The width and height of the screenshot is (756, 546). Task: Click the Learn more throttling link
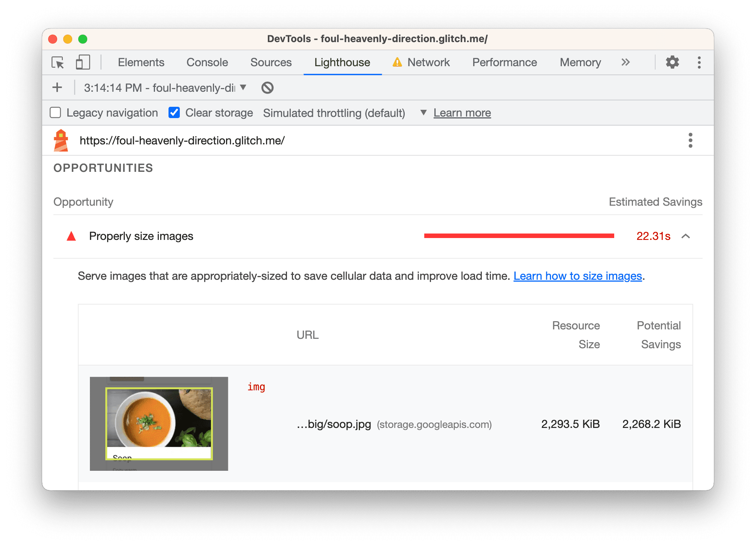(x=462, y=113)
